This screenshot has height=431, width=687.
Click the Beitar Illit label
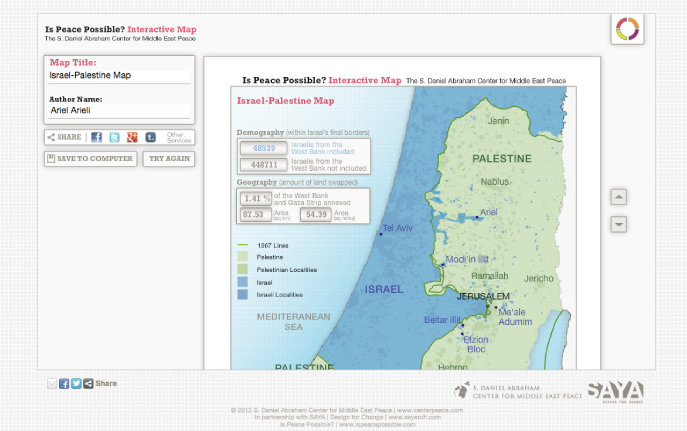tap(443, 320)
